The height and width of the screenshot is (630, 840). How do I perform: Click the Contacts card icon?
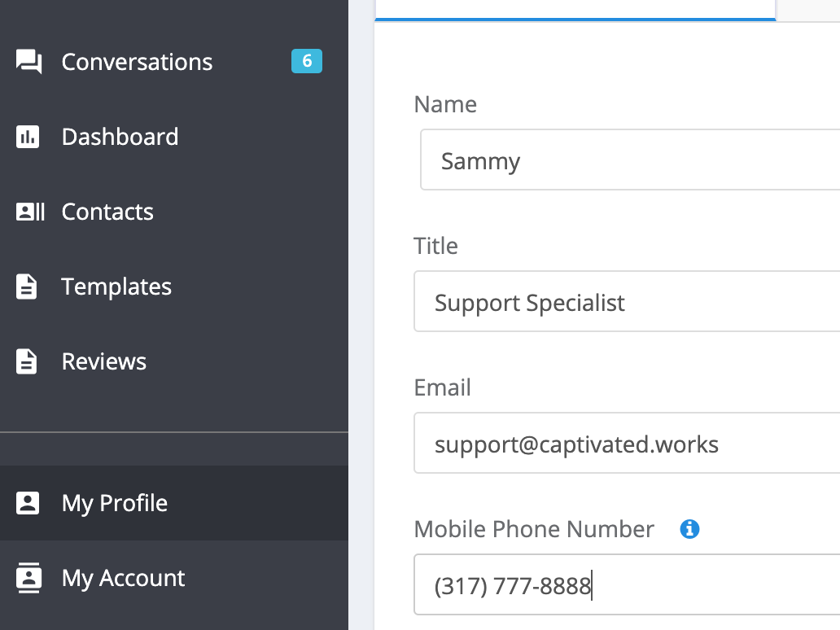pyautogui.click(x=30, y=212)
